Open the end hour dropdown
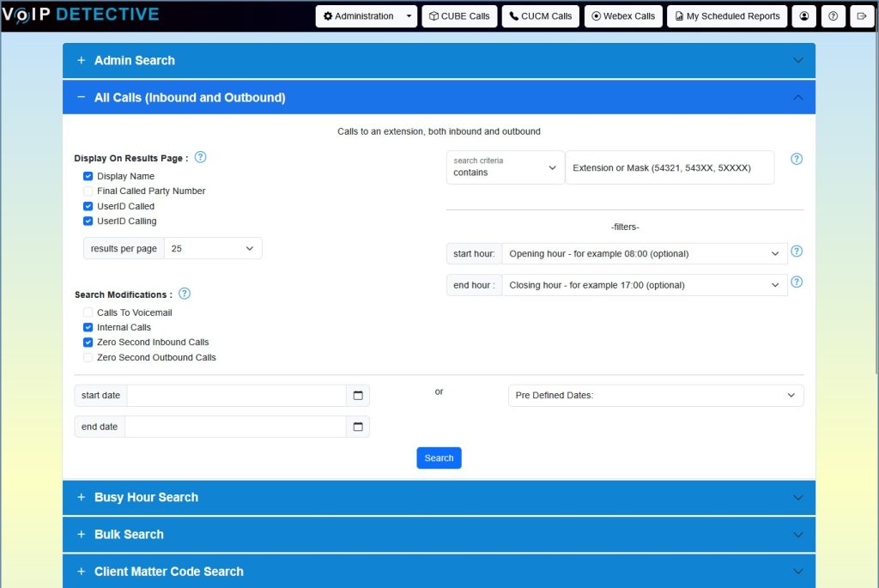This screenshot has height=588, width=879. [x=645, y=285]
